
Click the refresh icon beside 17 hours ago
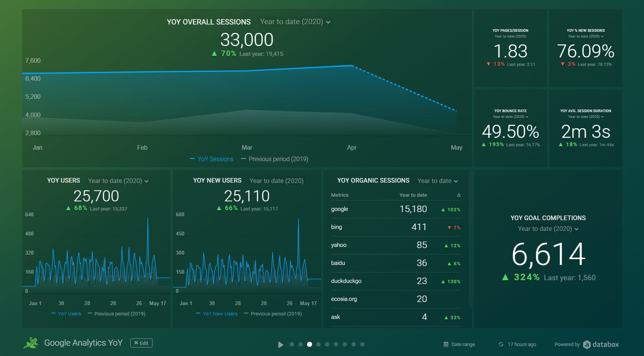501,345
